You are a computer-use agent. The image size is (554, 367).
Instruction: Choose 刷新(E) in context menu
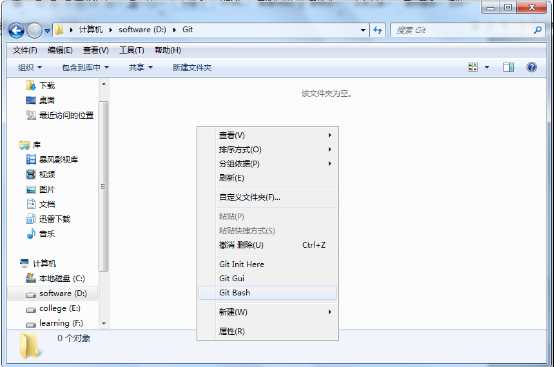click(x=267, y=178)
